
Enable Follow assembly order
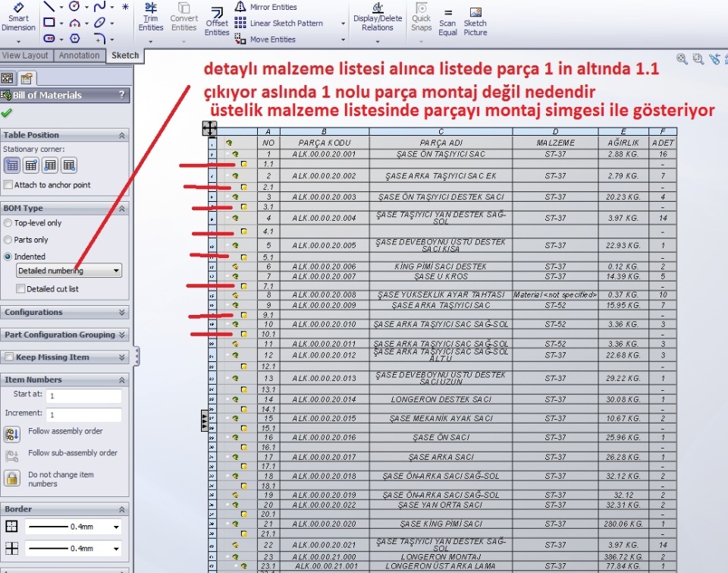pyautogui.click(x=11, y=434)
